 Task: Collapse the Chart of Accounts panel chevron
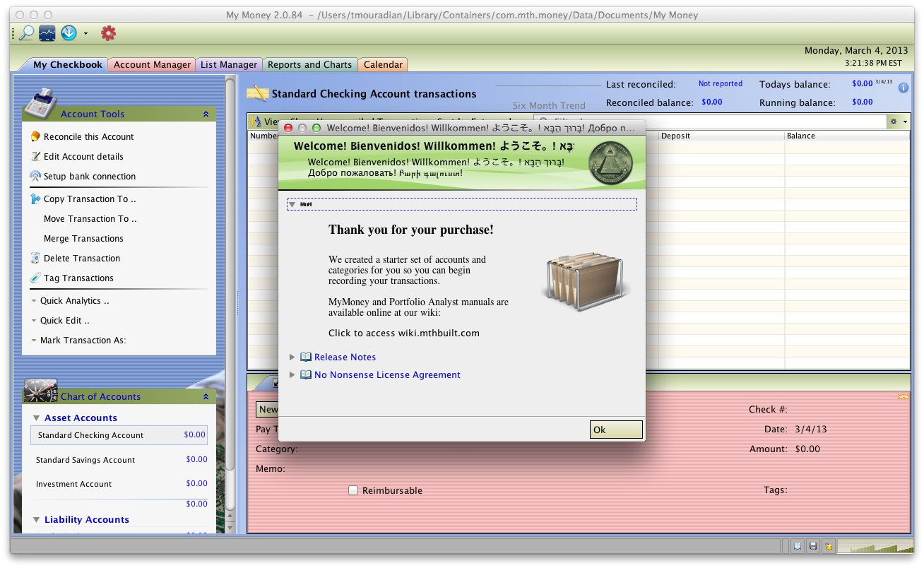click(206, 396)
